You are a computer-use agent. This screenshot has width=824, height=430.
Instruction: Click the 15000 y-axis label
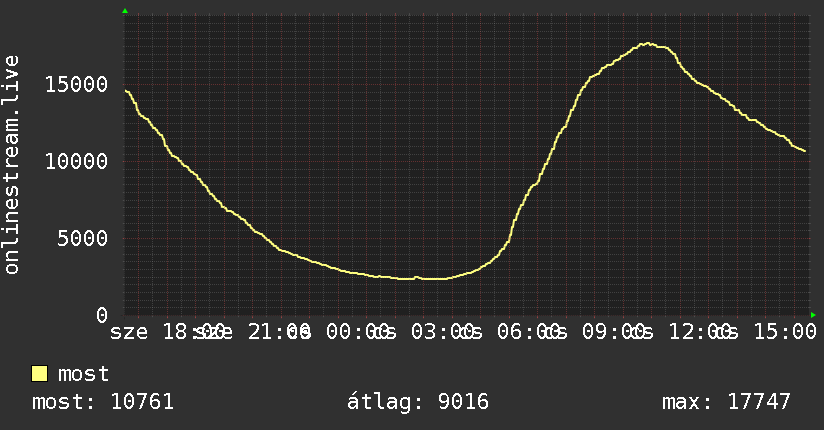click(x=76, y=85)
